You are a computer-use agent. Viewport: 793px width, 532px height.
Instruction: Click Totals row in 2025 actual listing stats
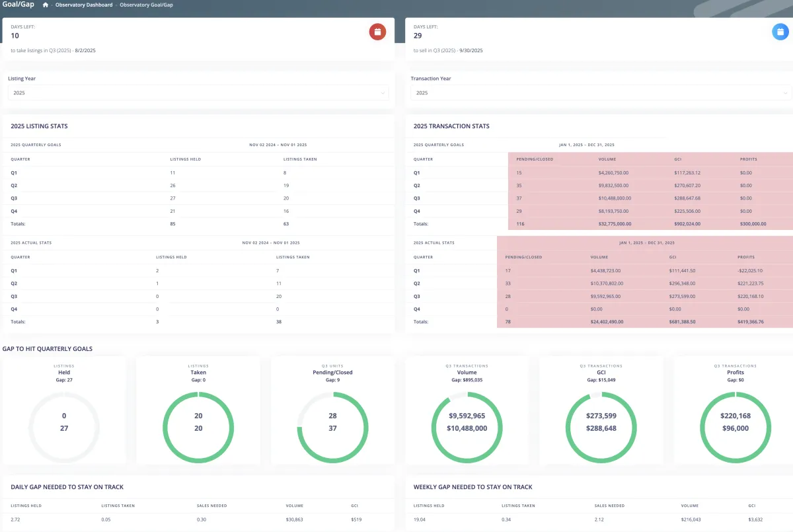click(x=198, y=322)
